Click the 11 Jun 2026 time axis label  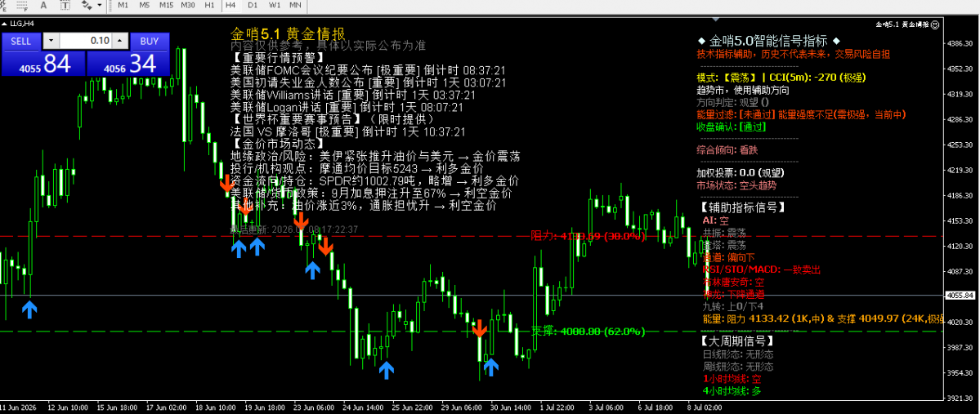(x=20, y=407)
